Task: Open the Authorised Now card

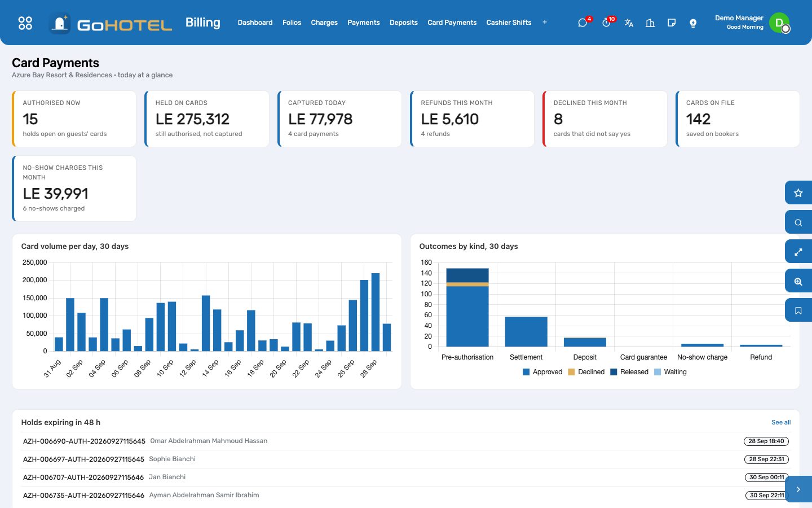Action: pyautogui.click(x=74, y=119)
